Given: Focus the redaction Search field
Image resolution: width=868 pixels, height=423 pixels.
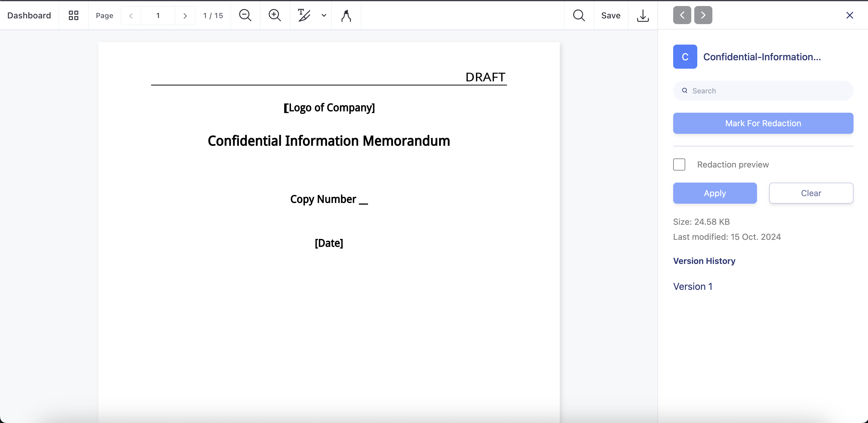Looking at the screenshot, I should pyautogui.click(x=763, y=90).
